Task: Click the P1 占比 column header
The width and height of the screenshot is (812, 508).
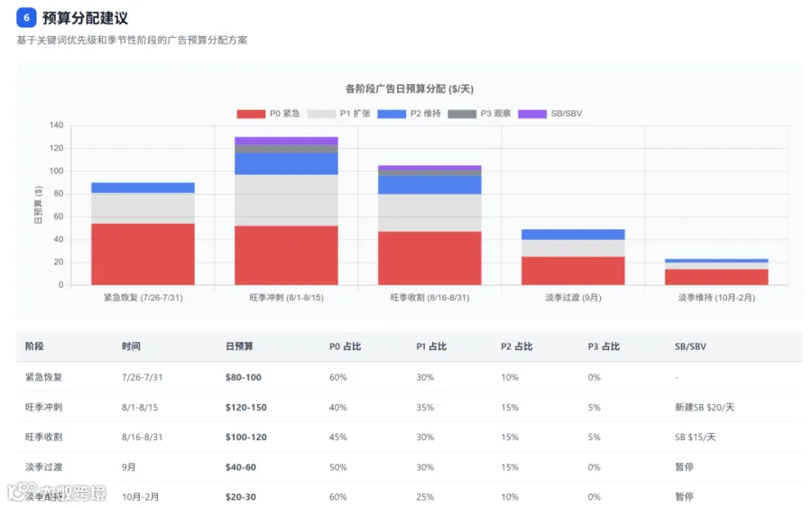Action: pos(431,346)
